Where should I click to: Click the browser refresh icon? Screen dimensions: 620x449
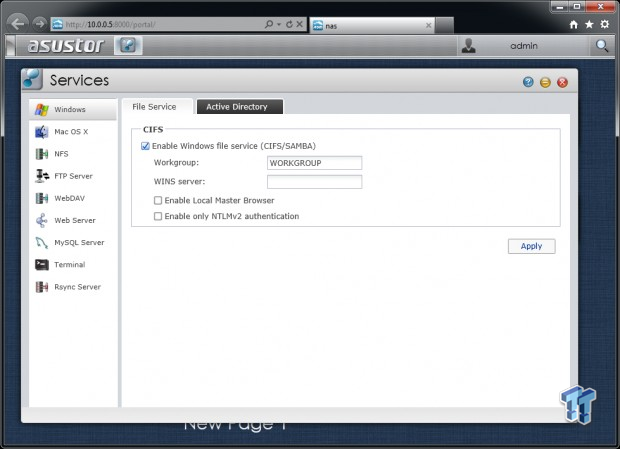289,25
